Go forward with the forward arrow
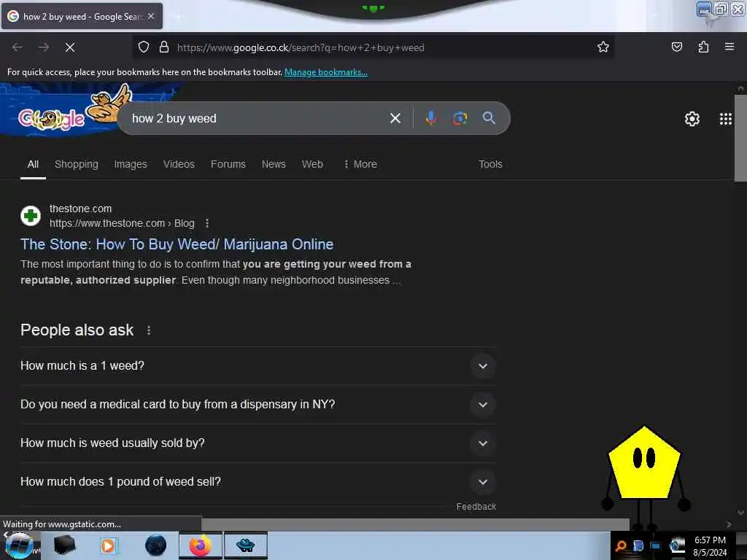The height and width of the screenshot is (560, 747). pyautogui.click(x=44, y=47)
